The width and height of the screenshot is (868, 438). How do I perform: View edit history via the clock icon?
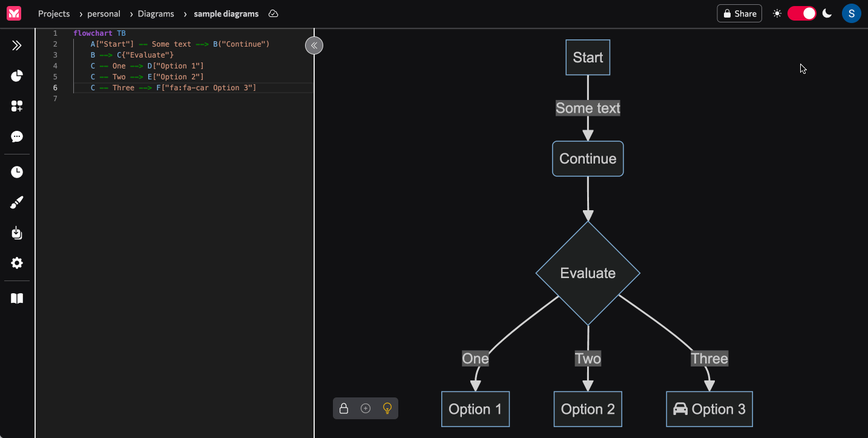tap(16, 171)
